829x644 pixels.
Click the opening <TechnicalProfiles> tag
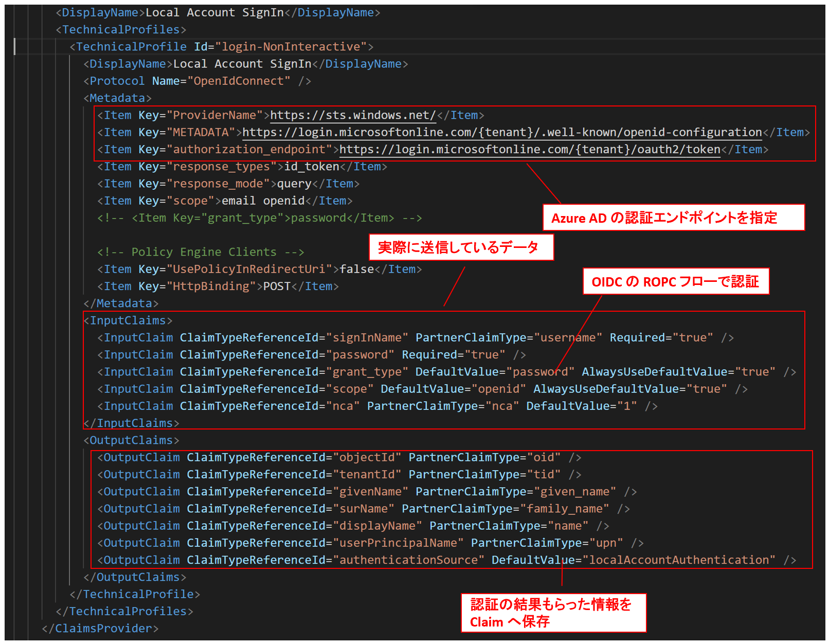tap(121, 30)
